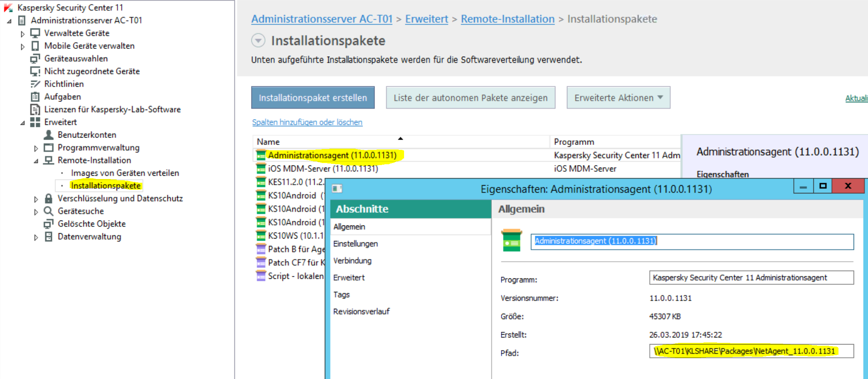Click the KES11.2.0 package icon

point(260,182)
